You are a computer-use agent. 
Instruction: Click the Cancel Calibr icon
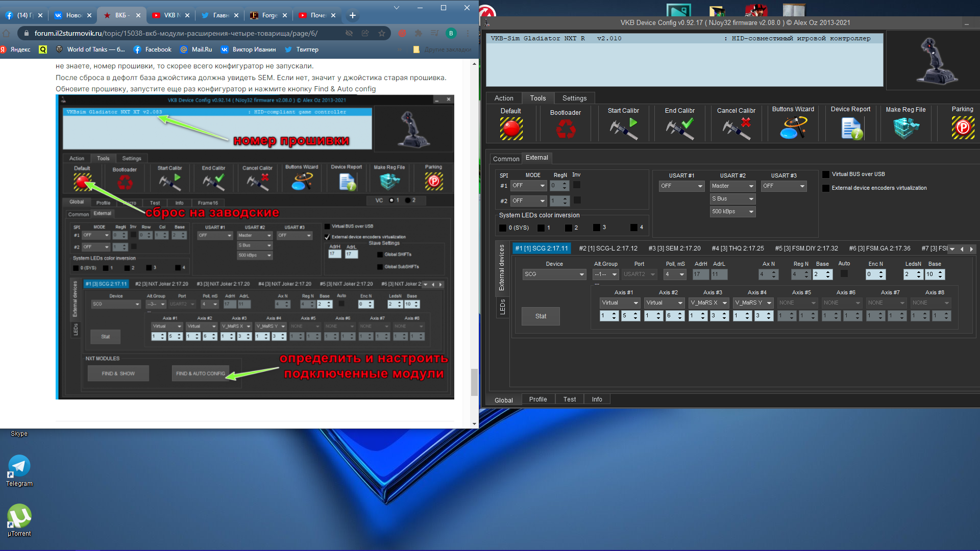click(736, 129)
